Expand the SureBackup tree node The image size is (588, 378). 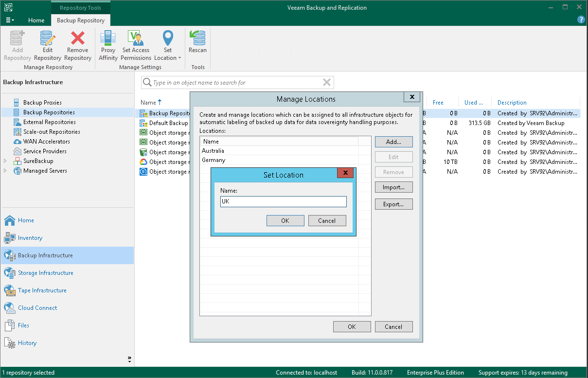(5, 161)
